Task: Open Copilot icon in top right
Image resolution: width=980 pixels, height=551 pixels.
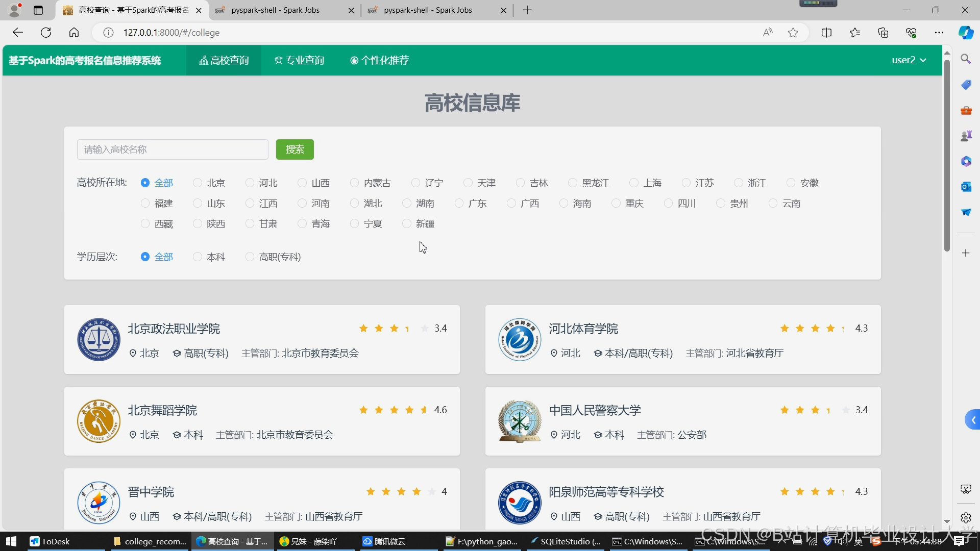Action: 966,33
